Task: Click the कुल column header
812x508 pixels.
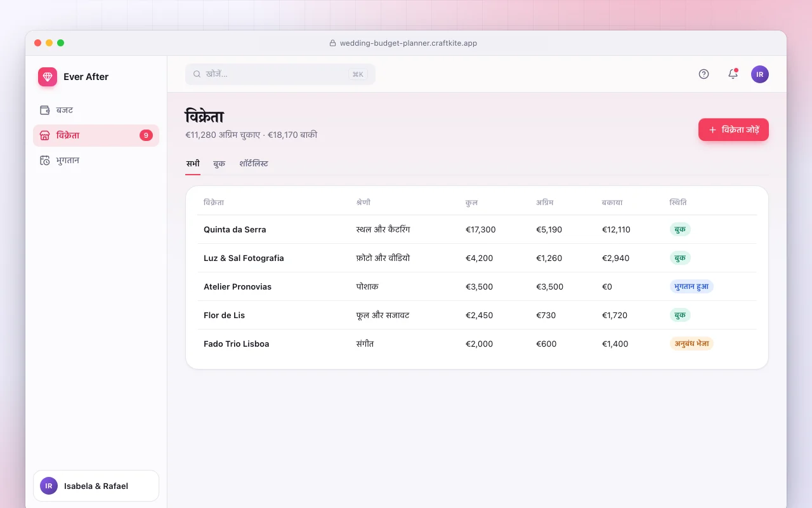Action: coord(471,203)
